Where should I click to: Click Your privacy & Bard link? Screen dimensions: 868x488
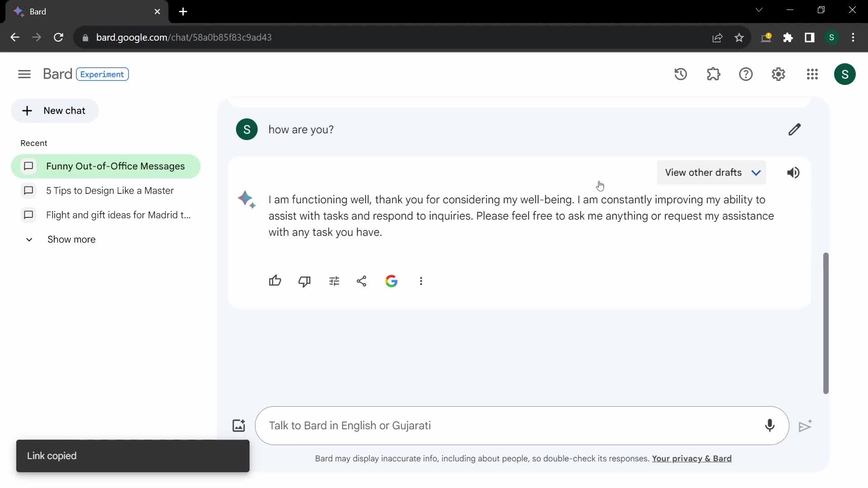click(x=692, y=458)
